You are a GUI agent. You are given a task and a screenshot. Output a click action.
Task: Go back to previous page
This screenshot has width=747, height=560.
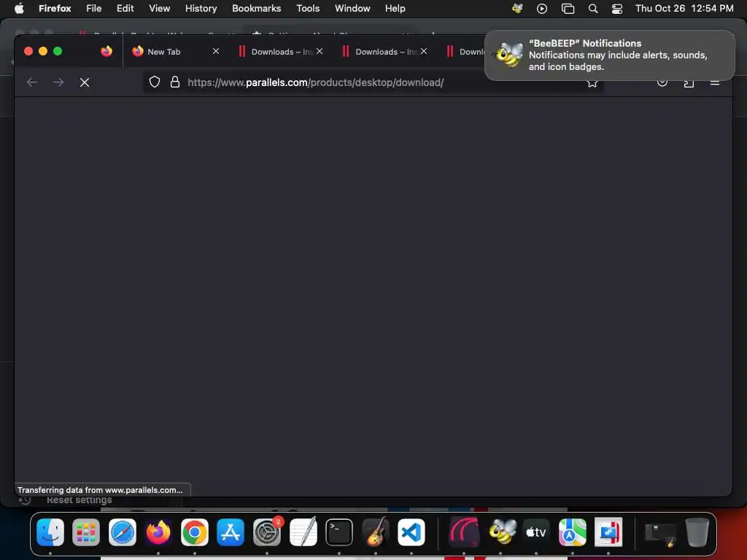[32, 82]
